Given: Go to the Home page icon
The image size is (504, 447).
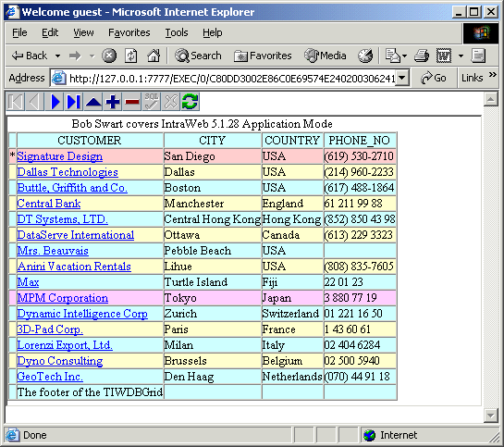Looking at the screenshot, I should tap(154, 56).
